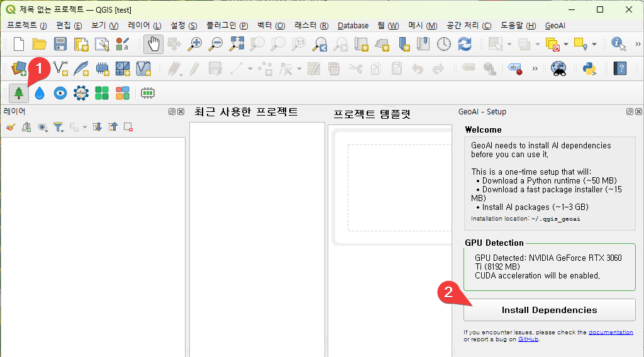This screenshot has height=357, width=644.
Task: Click the Refresh map icon
Action: click(x=464, y=44)
